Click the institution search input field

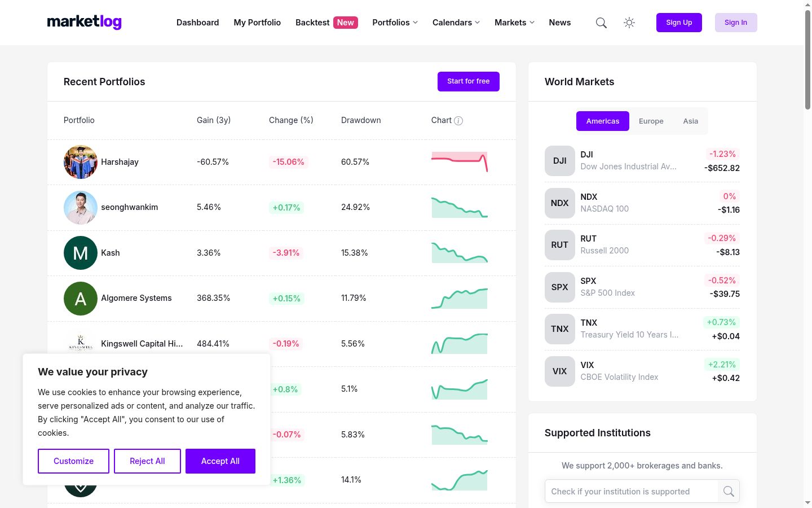pos(632,492)
